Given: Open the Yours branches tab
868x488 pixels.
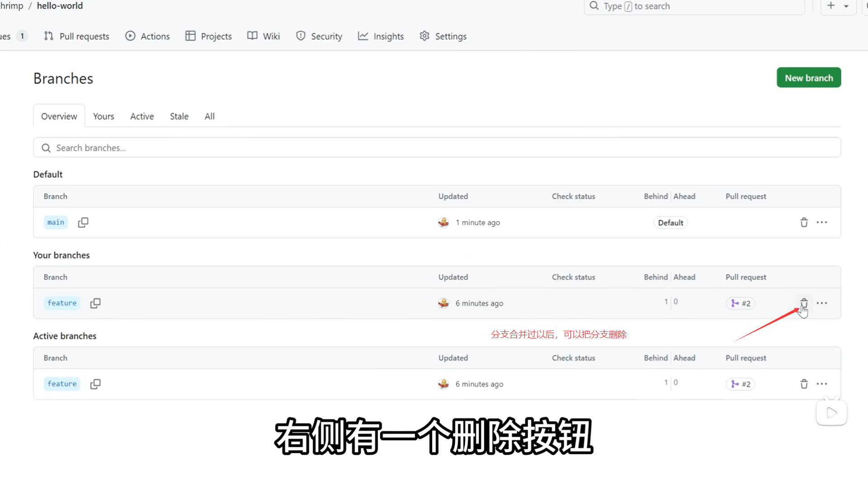Looking at the screenshot, I should 104,116.
